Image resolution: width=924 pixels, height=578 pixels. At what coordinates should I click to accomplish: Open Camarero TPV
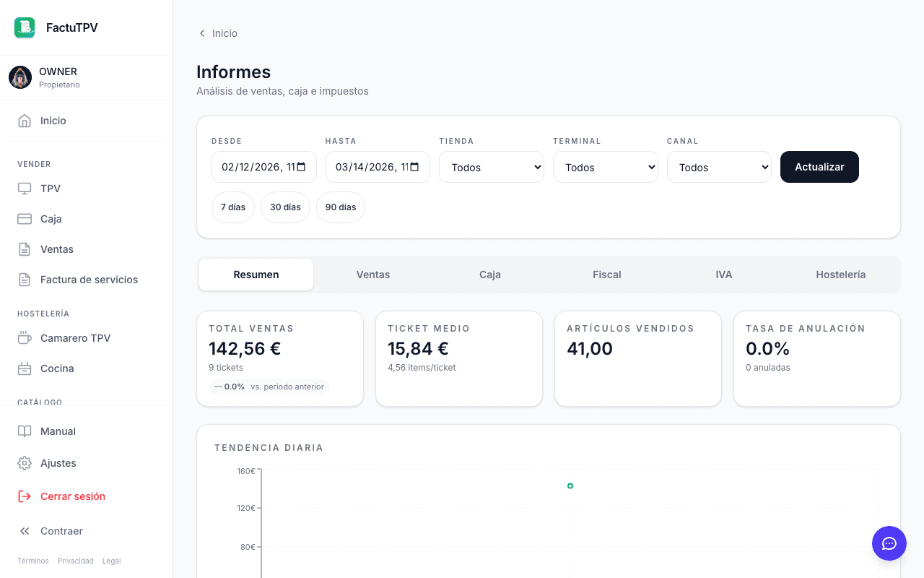pos(87,338)
